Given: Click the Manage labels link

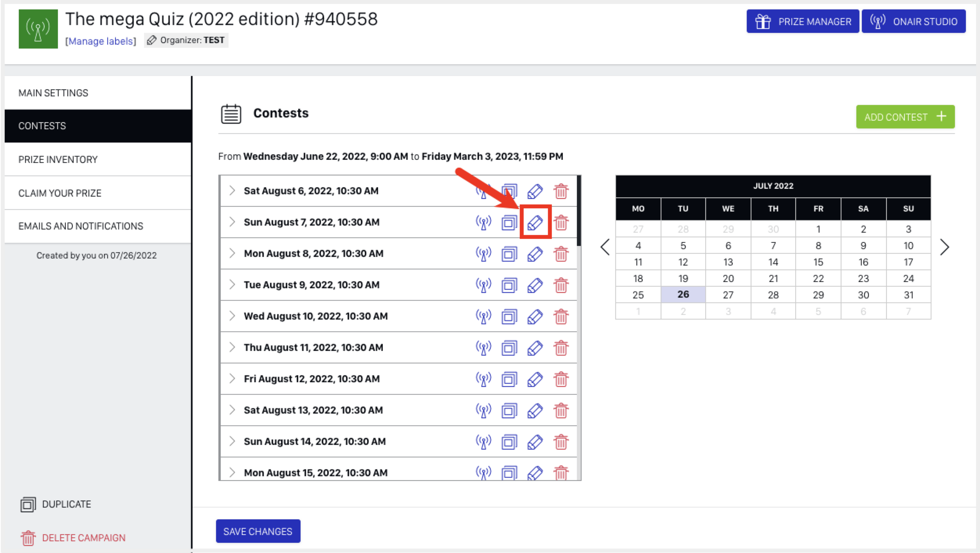Looking at the screenshot, I should (101, 41).
